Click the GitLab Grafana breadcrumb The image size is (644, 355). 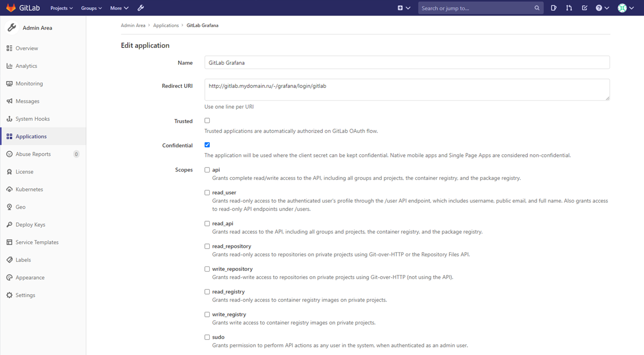pyautogui.click(x=202, y=25)
